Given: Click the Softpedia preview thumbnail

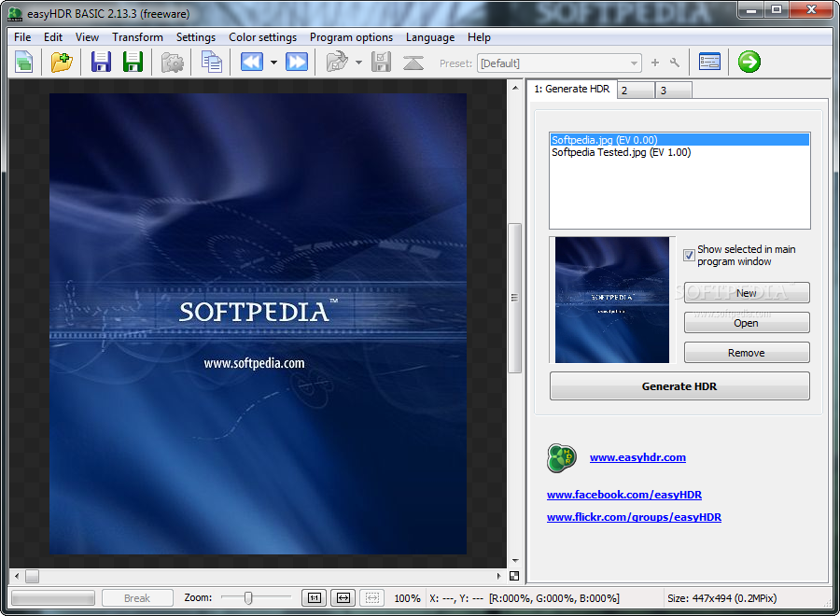Looking at the screenshot, I should (x=611, y=300).
